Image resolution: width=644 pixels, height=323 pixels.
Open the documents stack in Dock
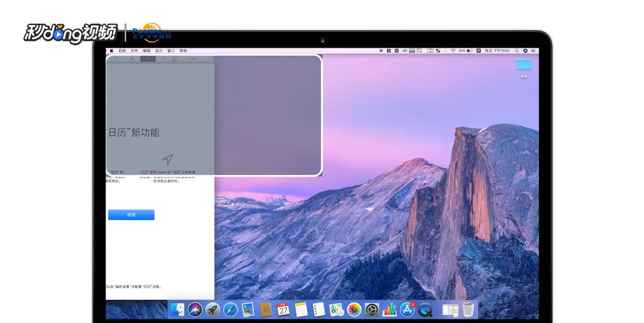click(x=450, y=310)
